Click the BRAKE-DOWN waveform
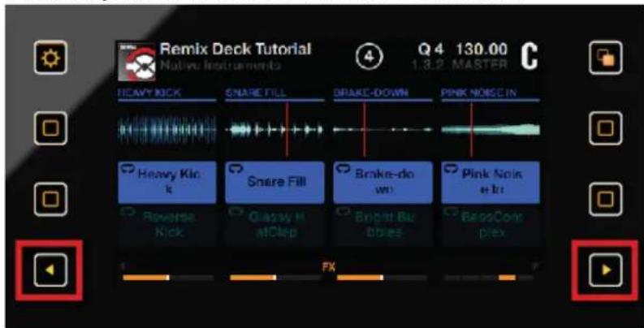The image size is (644, 328). [383, 130]
